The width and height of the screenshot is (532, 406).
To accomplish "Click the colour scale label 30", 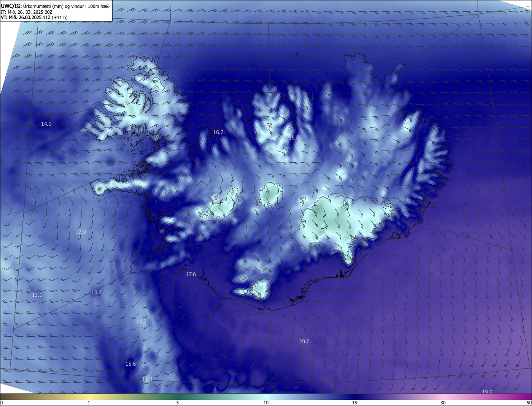I will tap(443, 403).
